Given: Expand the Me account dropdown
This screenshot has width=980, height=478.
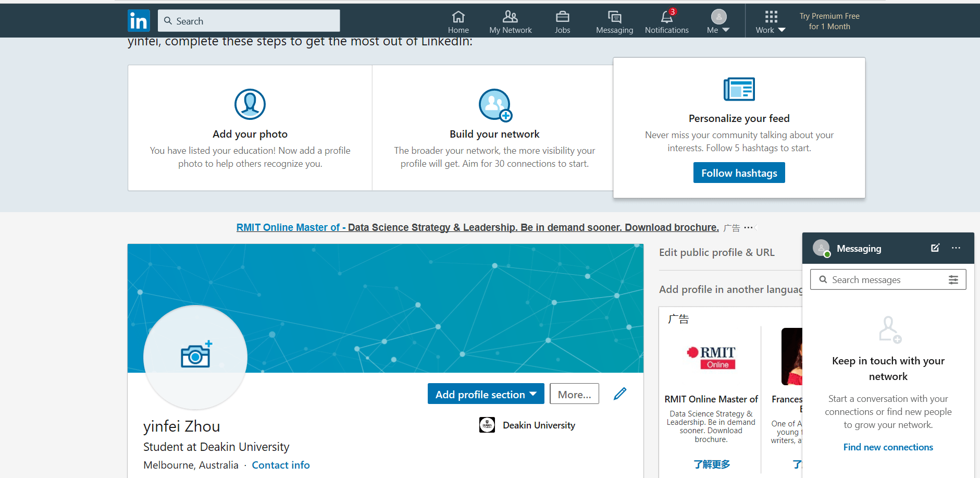Looking at the screenshot, I should coord(718,22).
